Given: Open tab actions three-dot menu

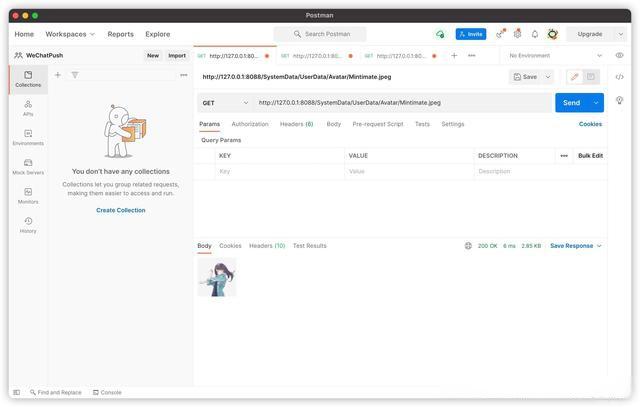Looking at the screenshot, I should point(471,56).
